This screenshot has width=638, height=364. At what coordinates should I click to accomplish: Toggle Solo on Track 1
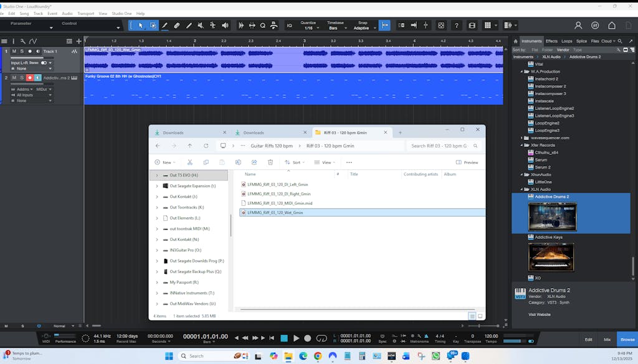22,51
